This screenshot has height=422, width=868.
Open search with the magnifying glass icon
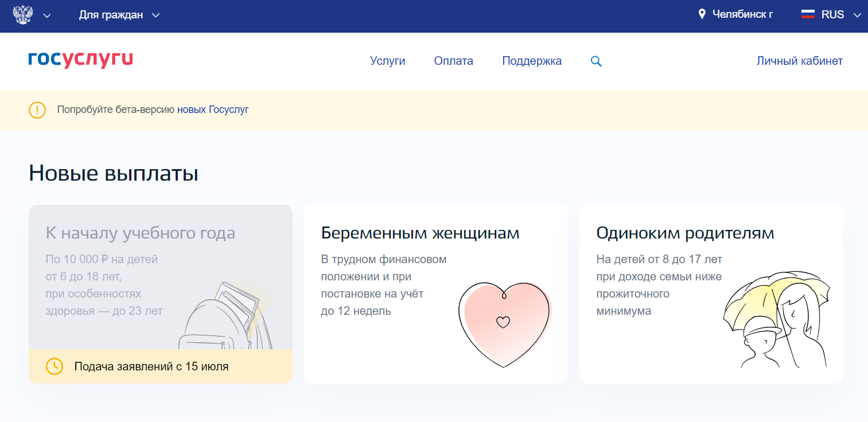596,61
